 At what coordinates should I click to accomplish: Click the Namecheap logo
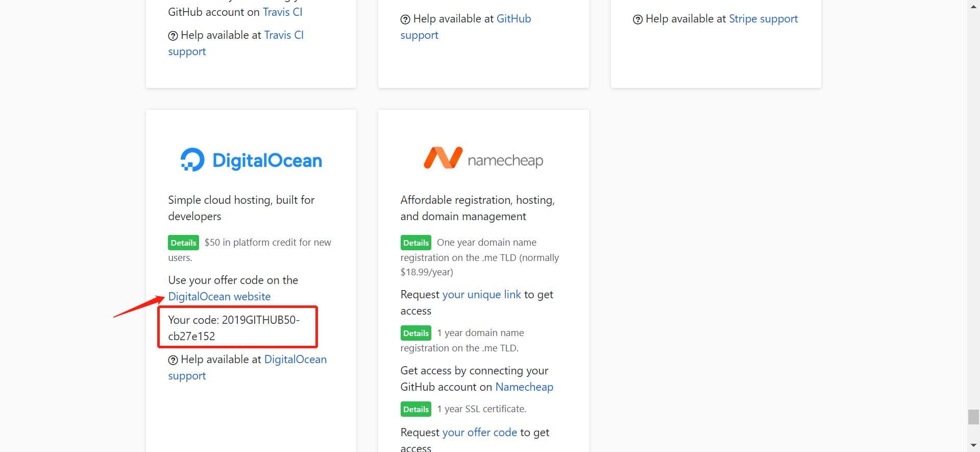pyautogui.click(x=483, y=158)
